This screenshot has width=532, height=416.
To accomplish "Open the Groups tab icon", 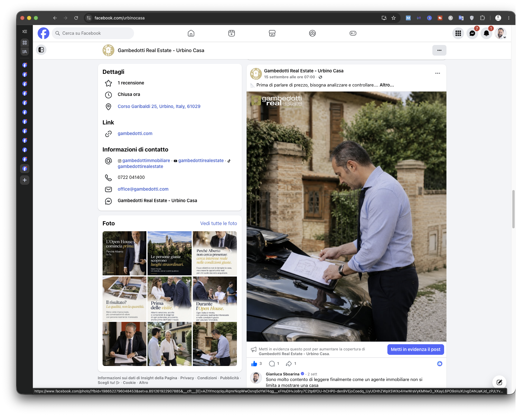I will 312,33.
